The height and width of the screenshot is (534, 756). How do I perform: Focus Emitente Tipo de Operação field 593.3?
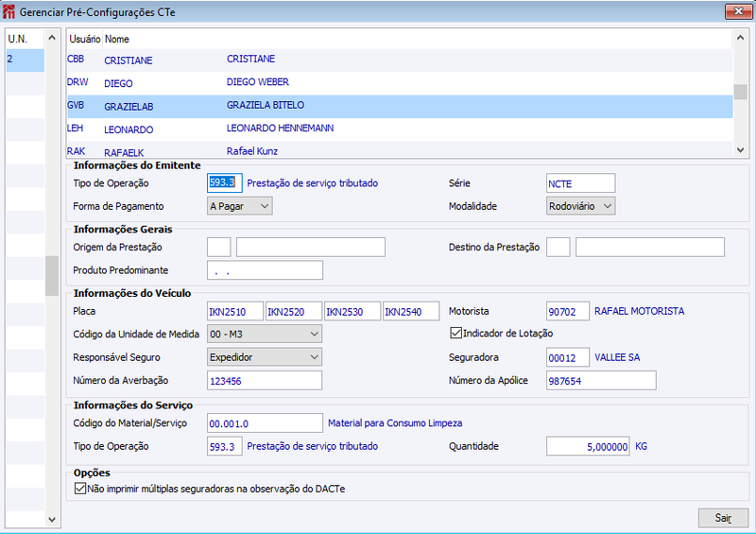pos(224,182)
